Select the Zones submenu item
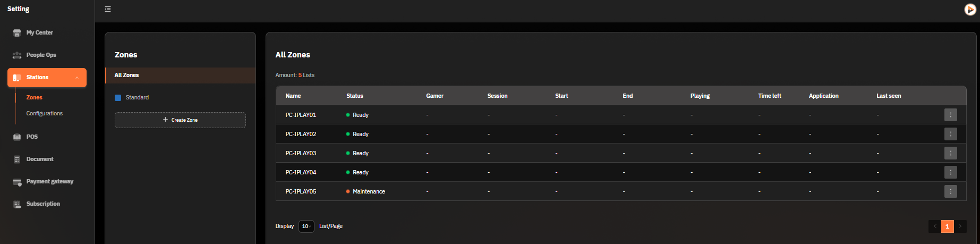 click(x=35, y=97)
